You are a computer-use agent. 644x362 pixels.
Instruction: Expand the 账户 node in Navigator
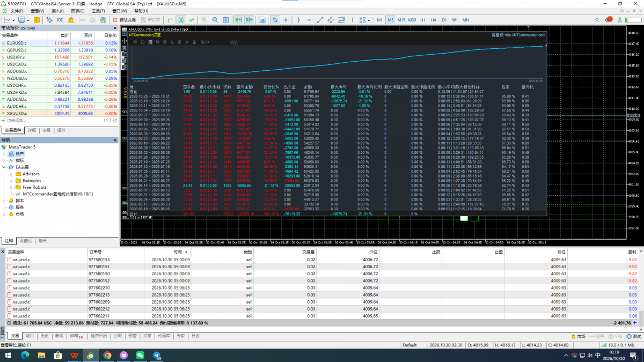tap(4, 153)
